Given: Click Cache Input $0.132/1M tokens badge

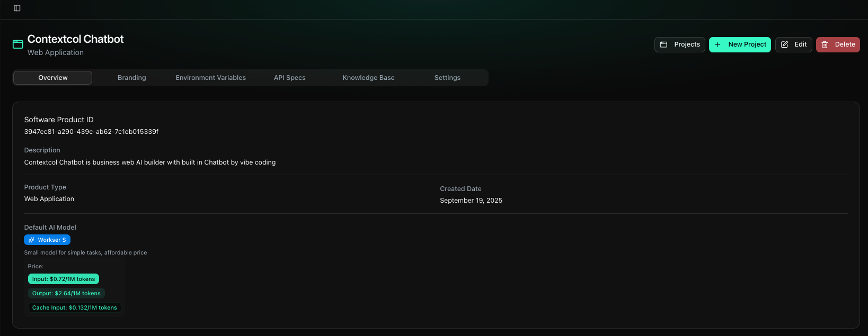Looking at the screenshot, I should [75, 307].
